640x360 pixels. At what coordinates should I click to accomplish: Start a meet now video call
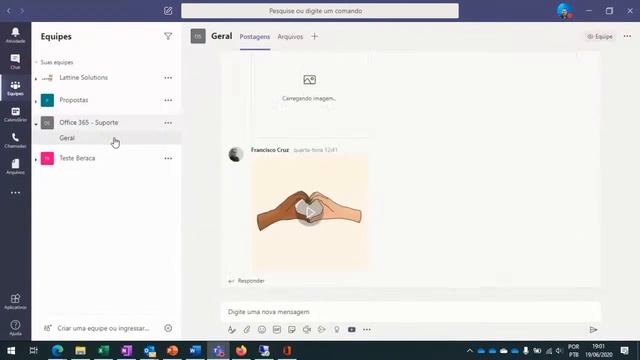307,329
